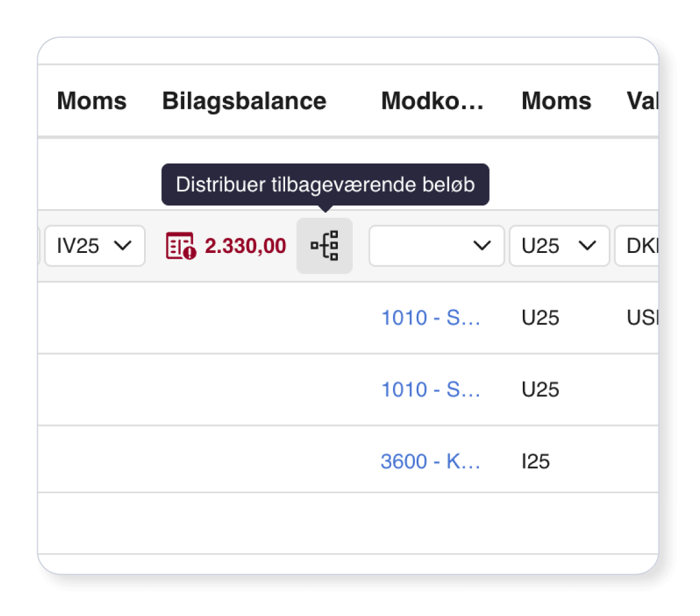Click the Val column header
The height and width of the screenshot is (616, 700).
643,101
